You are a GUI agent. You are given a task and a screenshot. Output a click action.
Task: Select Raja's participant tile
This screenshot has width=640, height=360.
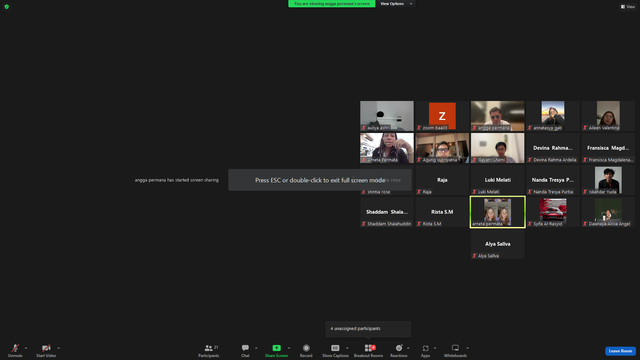tap(442, 180)
